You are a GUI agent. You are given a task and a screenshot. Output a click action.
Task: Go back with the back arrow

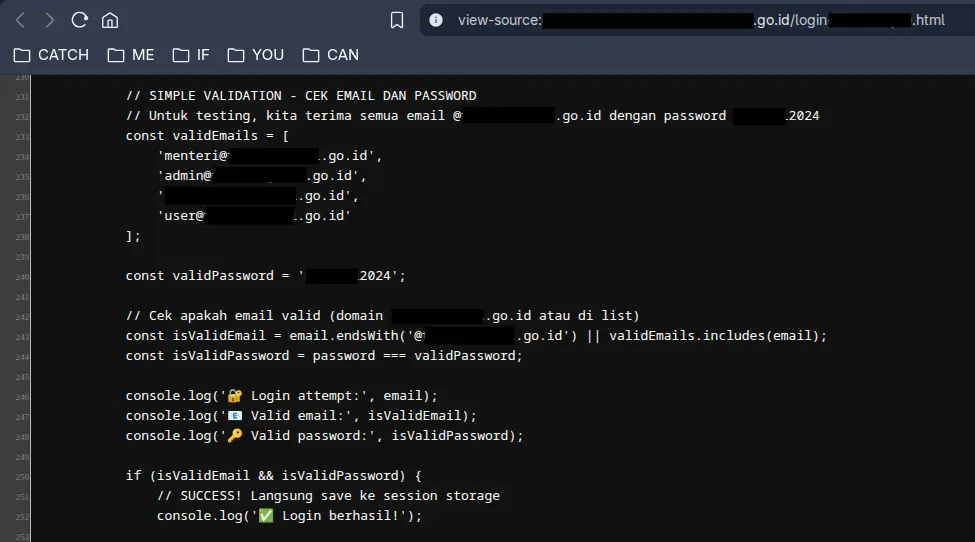(x=21, y=21)
